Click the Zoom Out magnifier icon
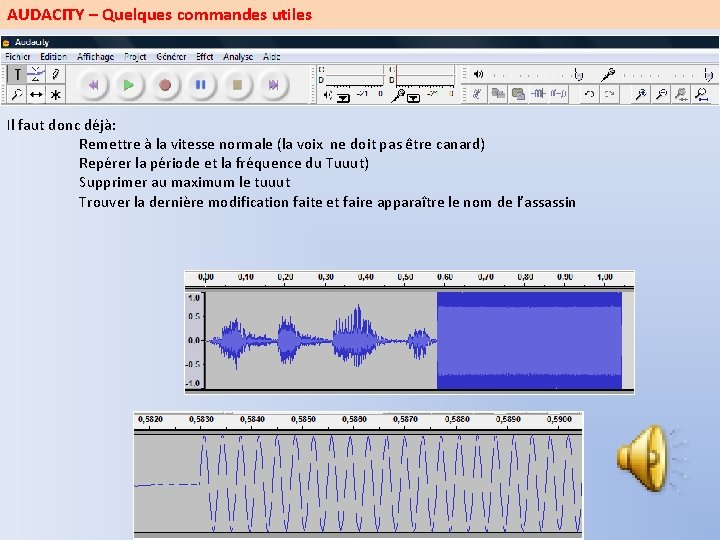The image size is (720, 540). click(x=661, y=94)
